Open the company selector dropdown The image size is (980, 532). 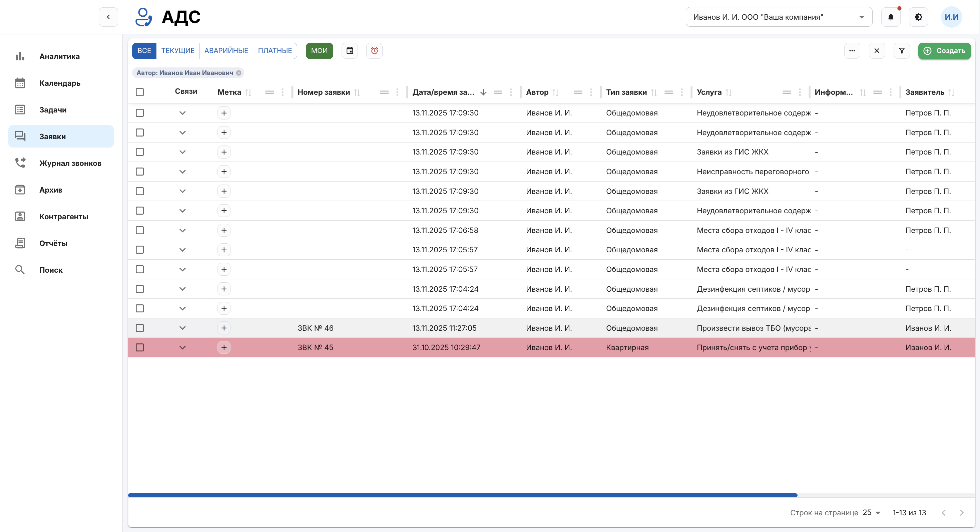click(x=779, y=17)
